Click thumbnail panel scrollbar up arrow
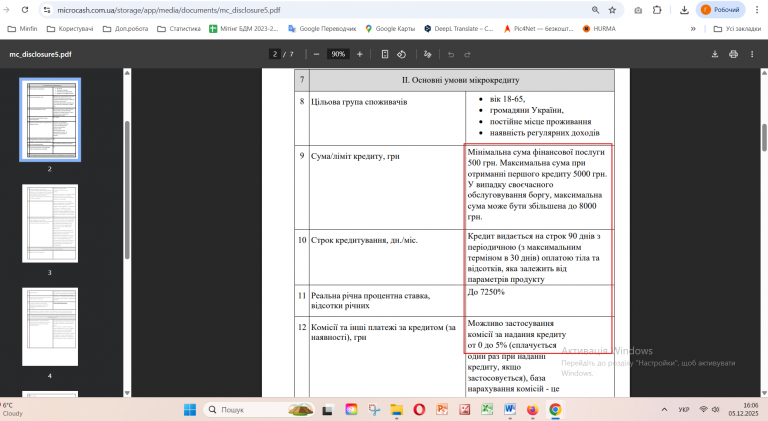 click(x=127, y=72)
